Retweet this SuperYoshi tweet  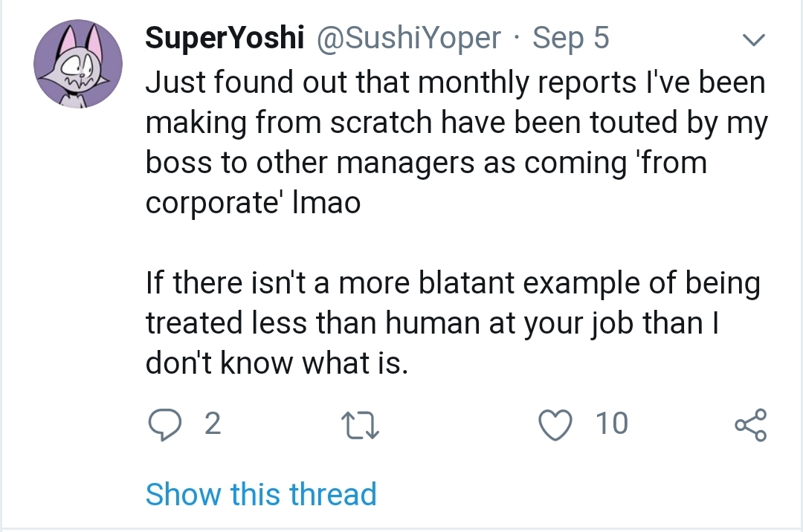coord(359,425)
